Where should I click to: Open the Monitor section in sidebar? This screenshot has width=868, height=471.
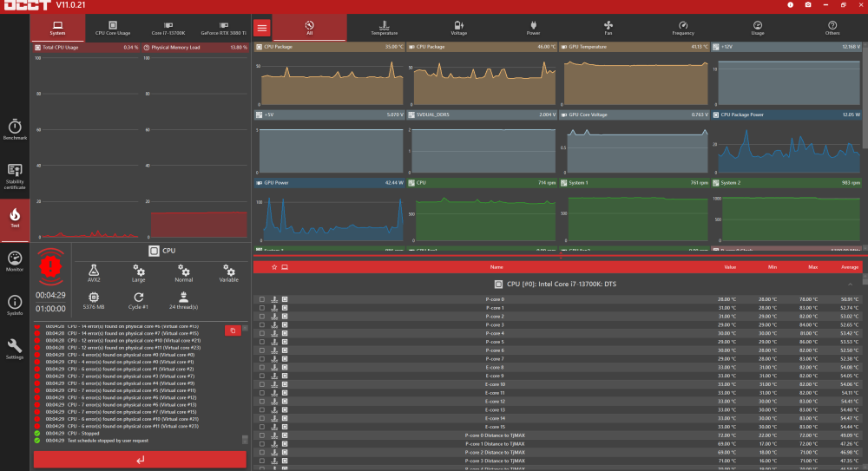point(15,261)
